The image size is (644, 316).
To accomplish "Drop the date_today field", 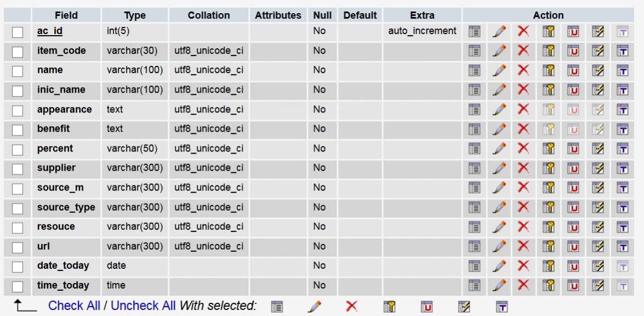I will (522, 266).
